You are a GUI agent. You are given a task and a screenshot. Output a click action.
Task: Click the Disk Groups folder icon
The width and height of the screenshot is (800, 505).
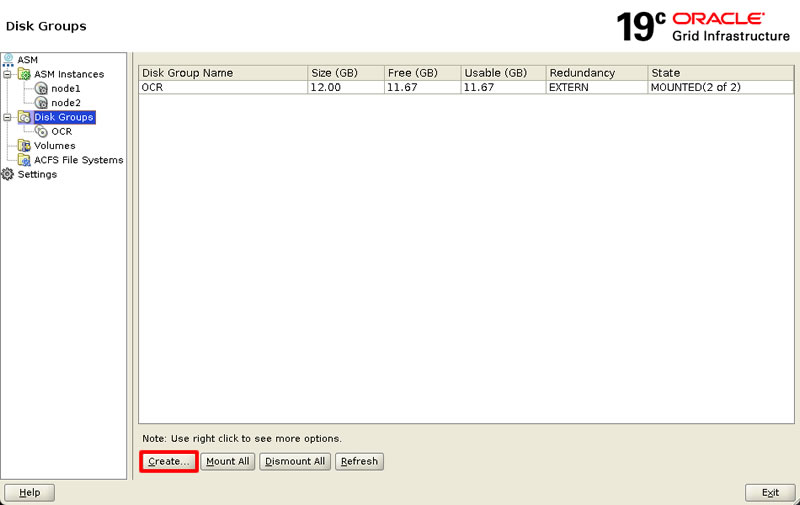(x=24, y=117)
